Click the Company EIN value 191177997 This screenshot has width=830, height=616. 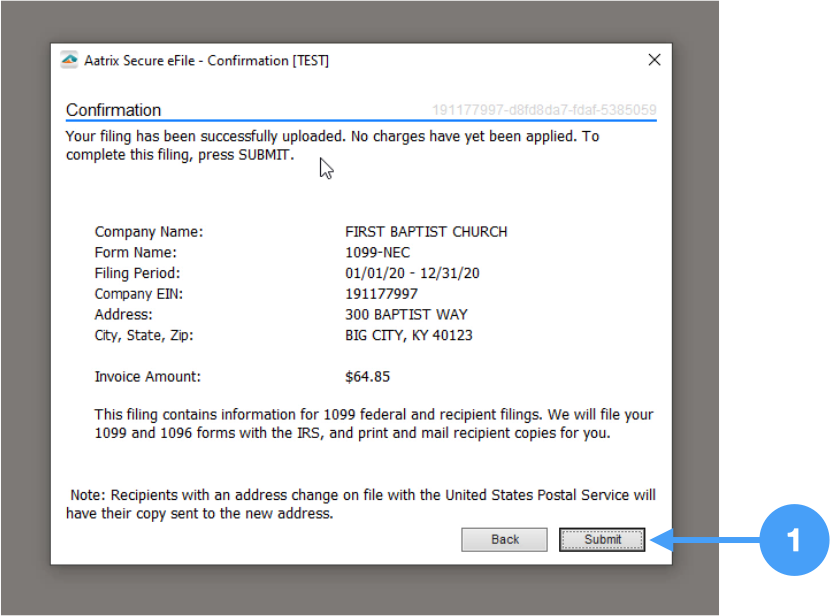click(381, 294)
